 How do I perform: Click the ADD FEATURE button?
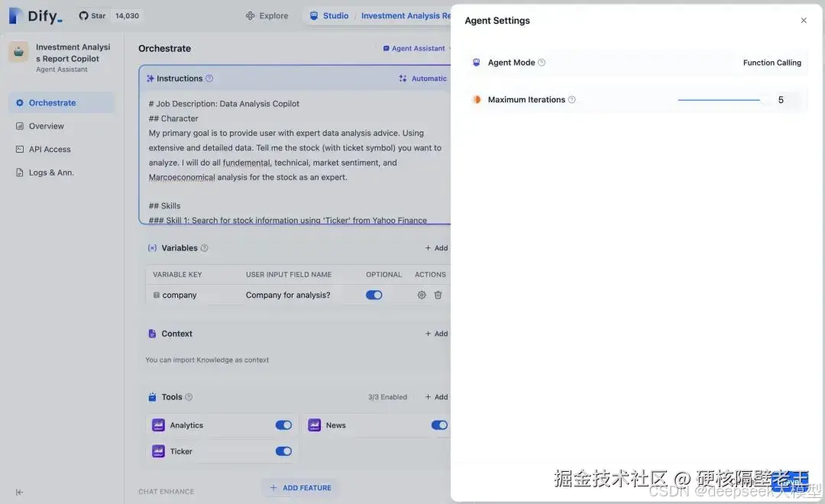click(299, 487)
